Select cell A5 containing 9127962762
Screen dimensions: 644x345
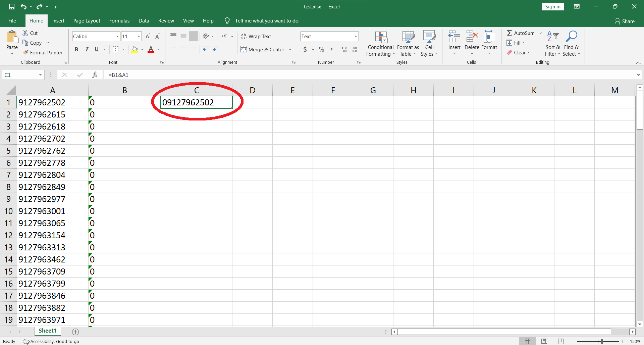tap(52, 151)
